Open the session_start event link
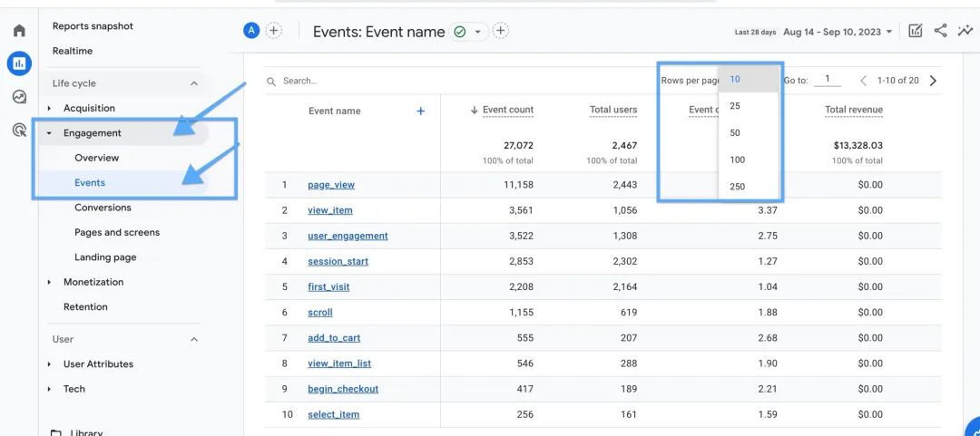 tap(338, 262)
